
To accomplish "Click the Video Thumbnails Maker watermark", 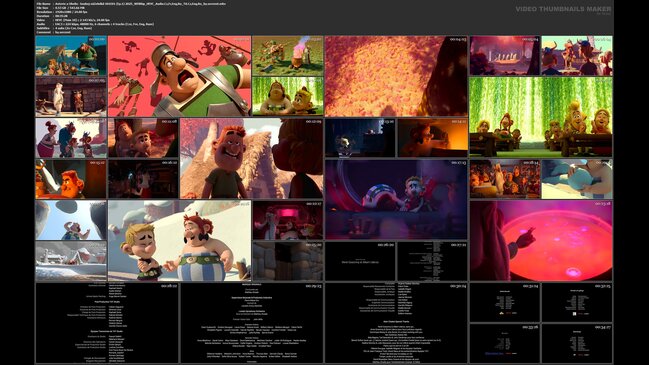I will (563, 9).
